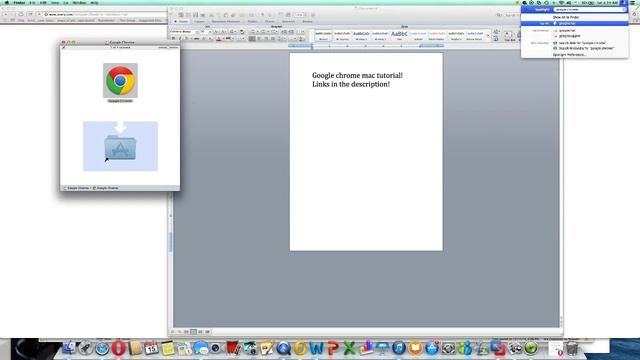The width and height of the screenshot is (640, 360).
Task: Click the Wi-Fi status icon in menu bar
Action: coord(561,3)
